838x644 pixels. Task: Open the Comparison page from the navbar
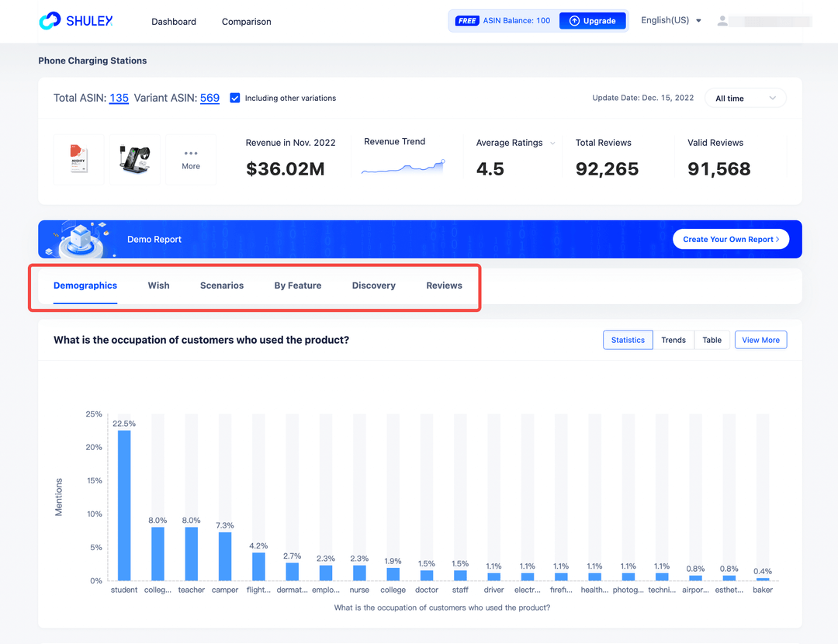coord(246,22)
